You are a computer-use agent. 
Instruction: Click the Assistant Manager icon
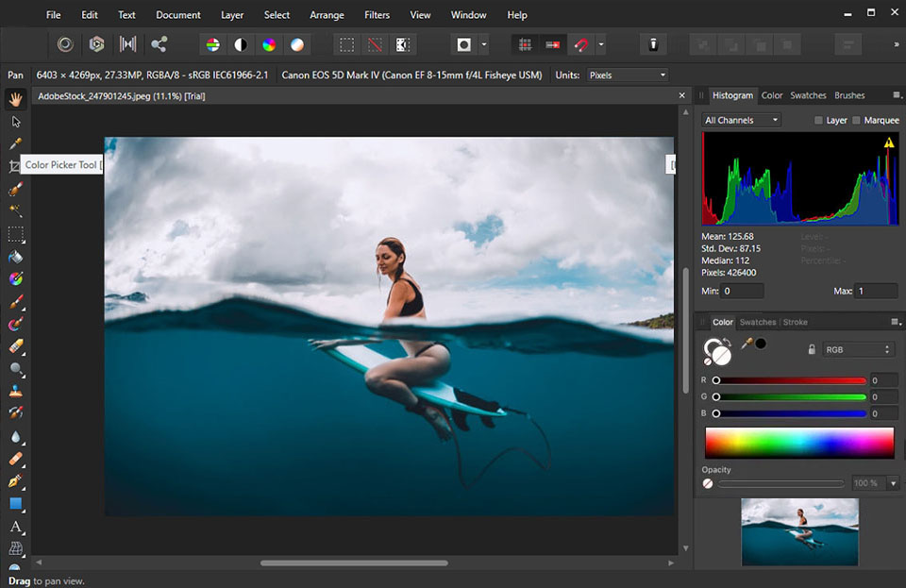[653, 45]
